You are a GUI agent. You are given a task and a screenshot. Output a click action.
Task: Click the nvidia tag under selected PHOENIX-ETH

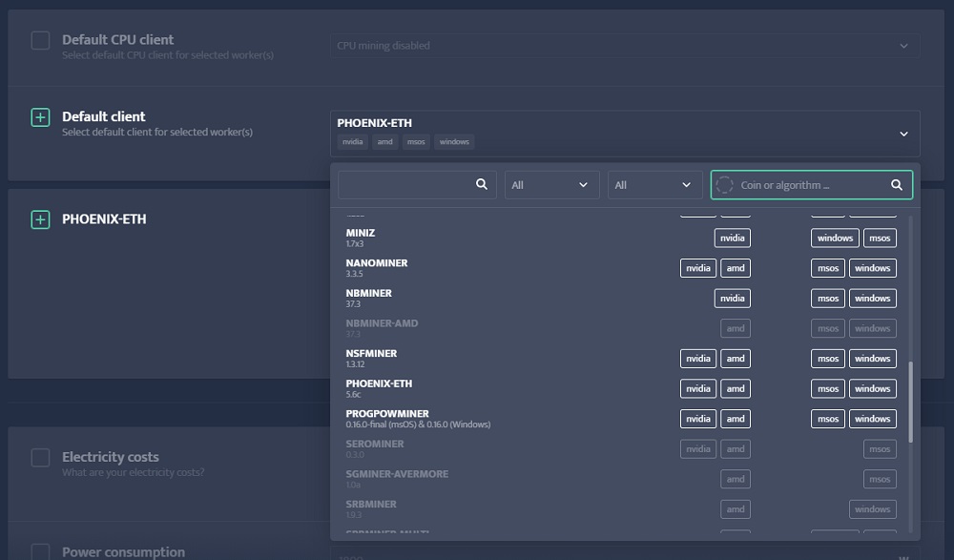pyautogui.click(x=352, y=142)
